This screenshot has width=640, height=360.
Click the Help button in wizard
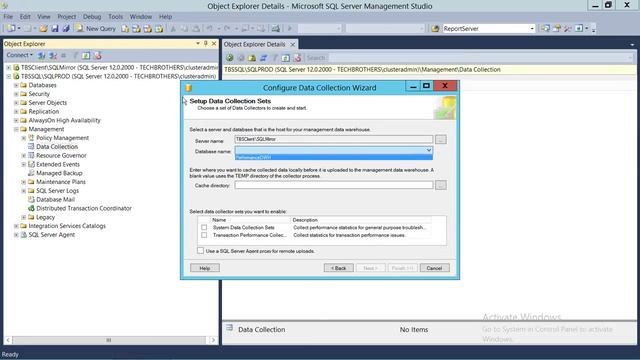(205, 268)
